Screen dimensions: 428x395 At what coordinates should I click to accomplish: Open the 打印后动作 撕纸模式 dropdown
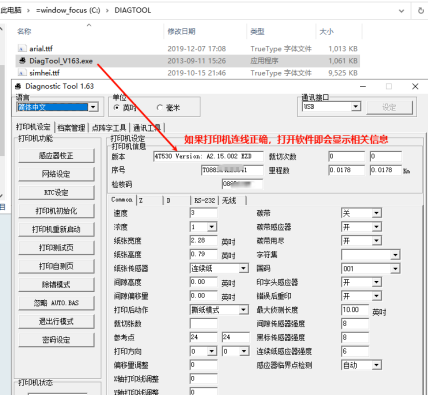[244, 310]
